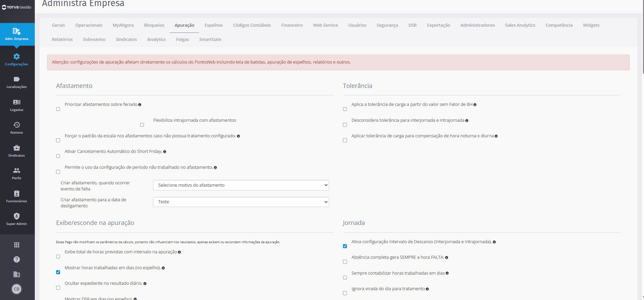The image size is (644, 300).
Task: Open the SmartGate tab
Action: [210, 40]
